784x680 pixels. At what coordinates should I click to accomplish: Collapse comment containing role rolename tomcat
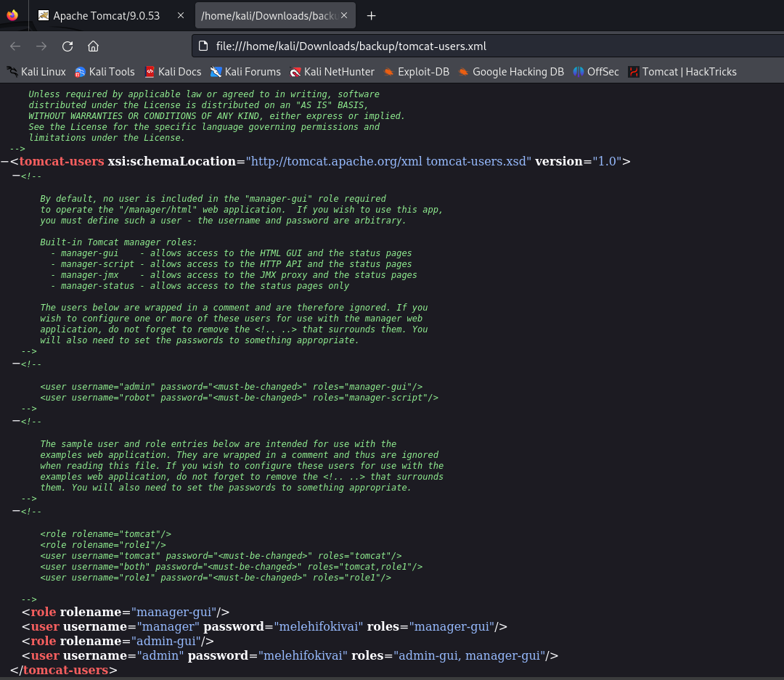click(16, 511)
